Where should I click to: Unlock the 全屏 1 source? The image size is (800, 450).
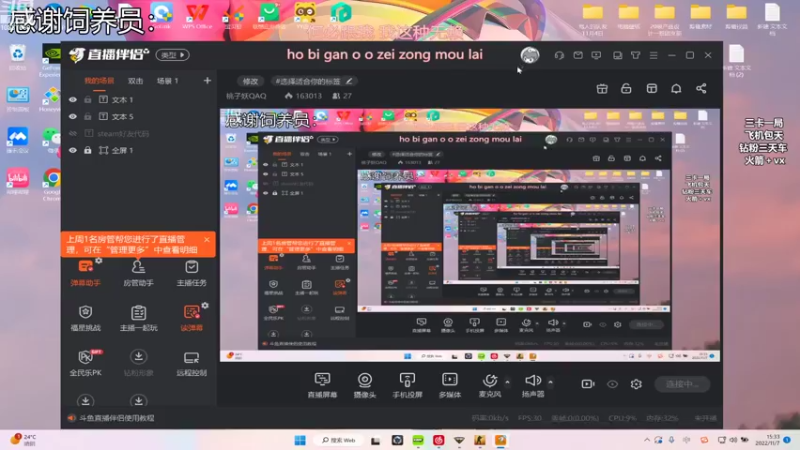point(88,150)
